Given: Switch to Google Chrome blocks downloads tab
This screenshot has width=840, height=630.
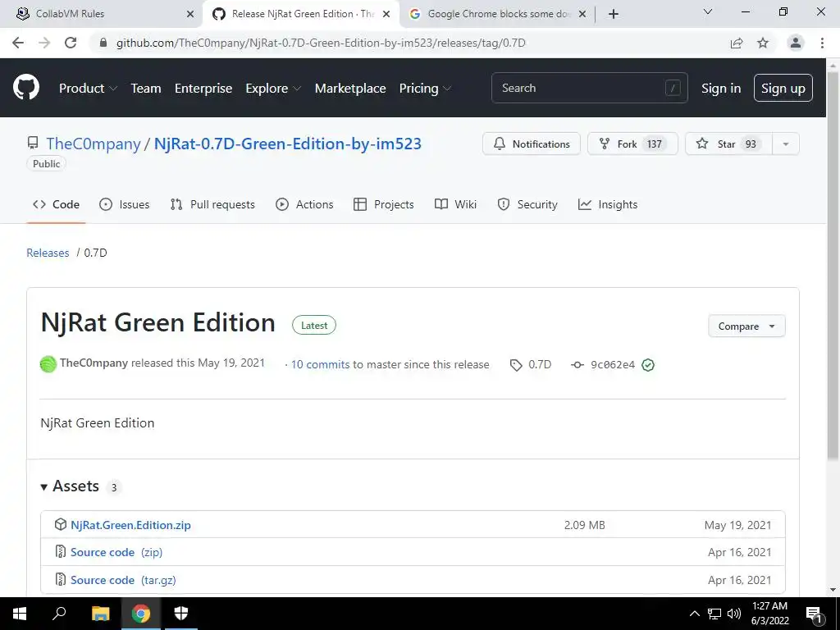Looking at the screenshot, I should coord(498,14).
